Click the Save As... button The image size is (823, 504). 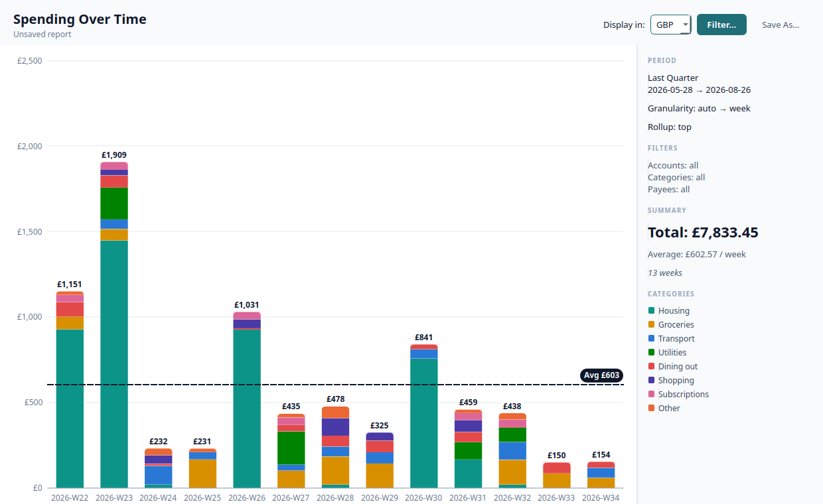click(781, 25)
